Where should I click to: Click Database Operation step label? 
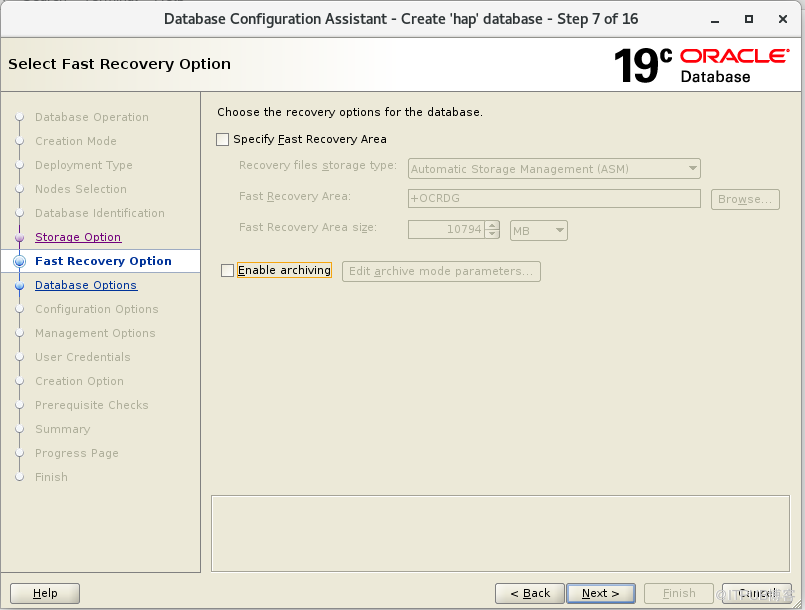[92, 117]
